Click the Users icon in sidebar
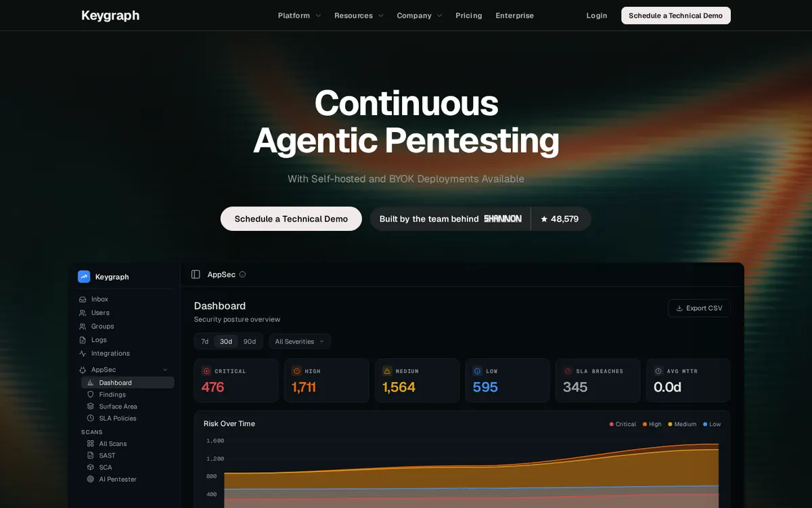Viewport: 812px width, 508px height. (x=83, y=313)
